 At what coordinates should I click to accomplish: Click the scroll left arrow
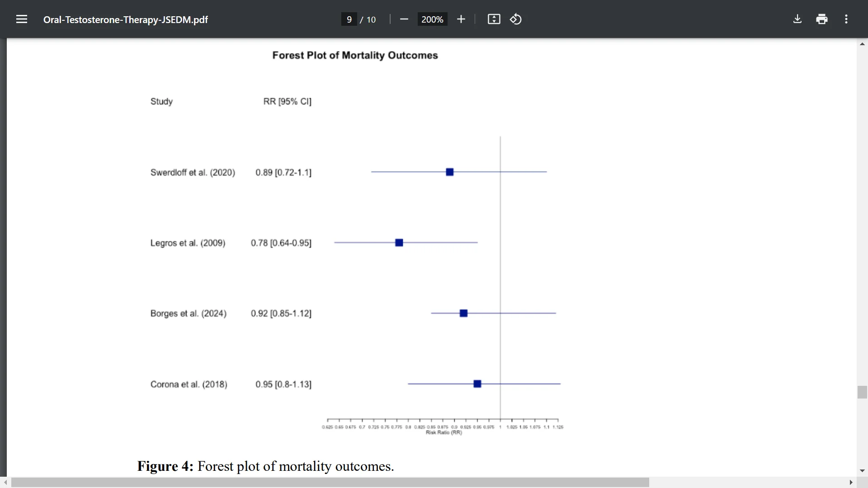coord(5,483)
